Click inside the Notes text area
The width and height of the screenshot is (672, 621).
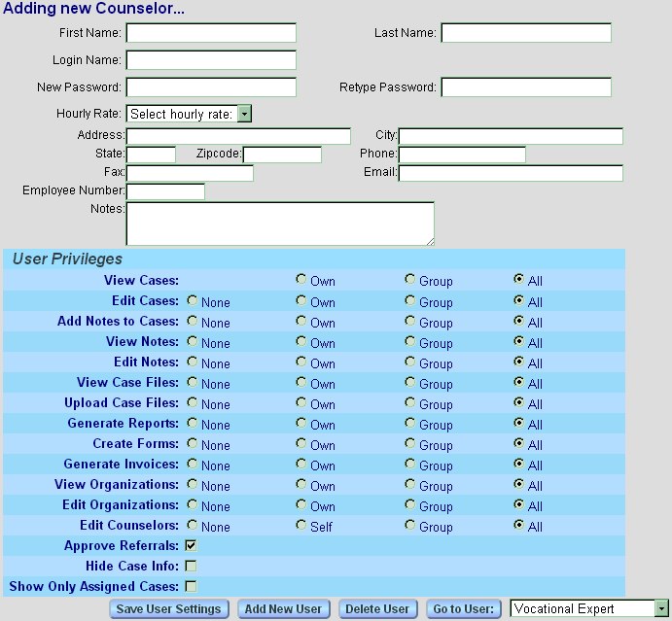coord(280,224)
